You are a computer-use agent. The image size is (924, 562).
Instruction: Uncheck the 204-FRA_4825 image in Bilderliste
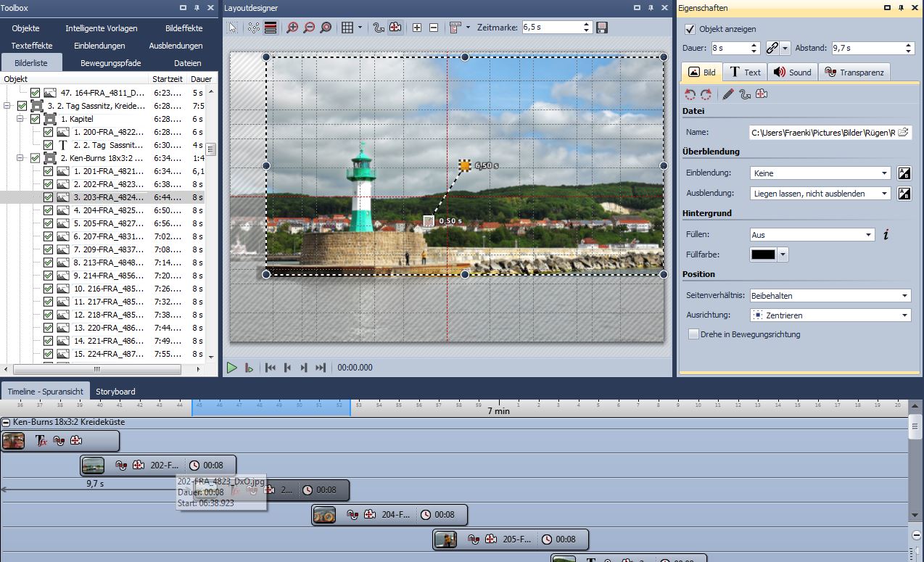pyautogui.click(x=48, y=210)
